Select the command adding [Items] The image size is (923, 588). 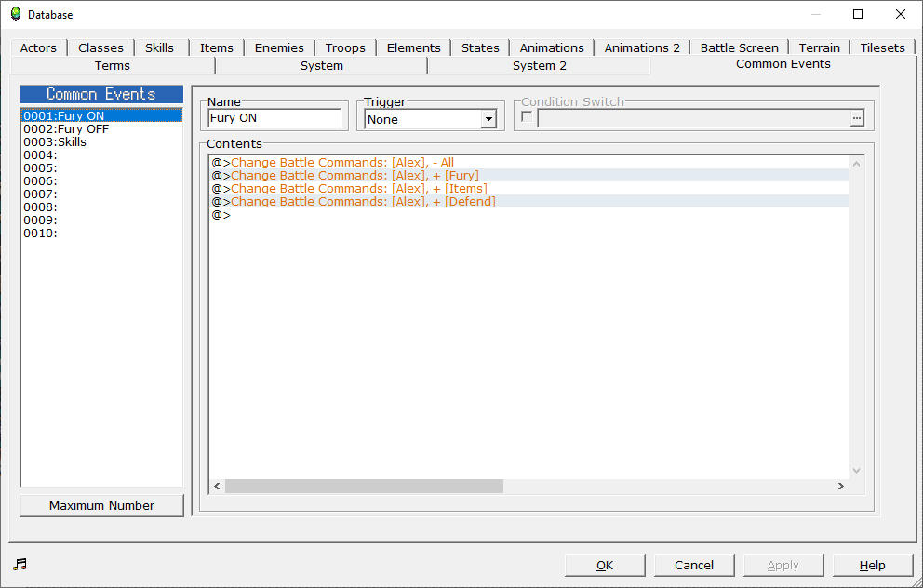529,188
